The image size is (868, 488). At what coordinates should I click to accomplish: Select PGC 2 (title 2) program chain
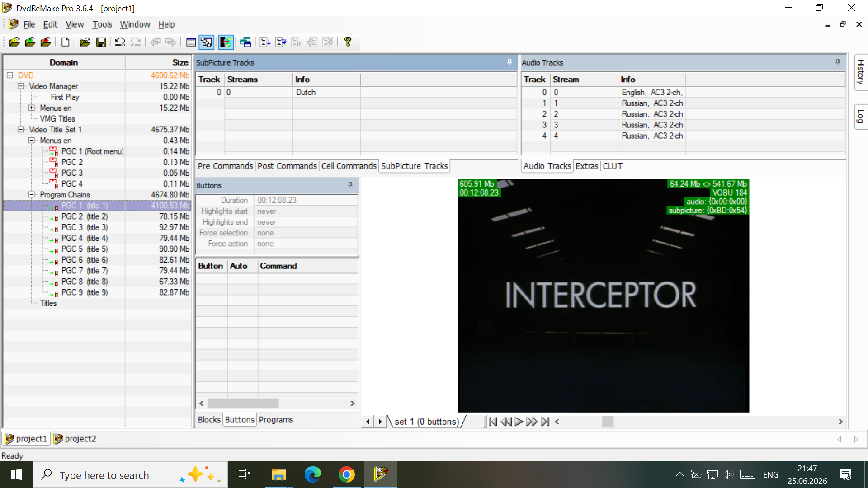click(85, 216)
